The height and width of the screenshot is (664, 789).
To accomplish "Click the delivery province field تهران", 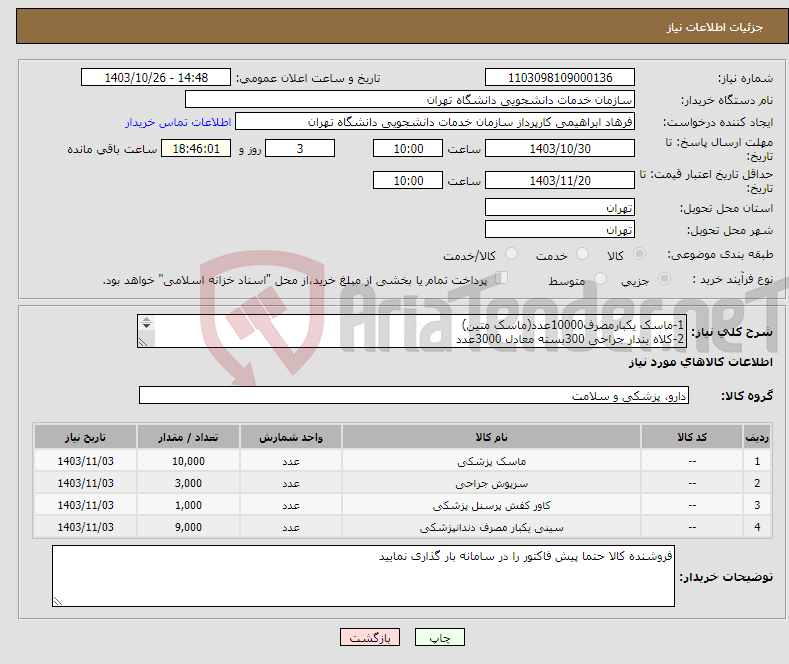I will click(x=560, y=207).
